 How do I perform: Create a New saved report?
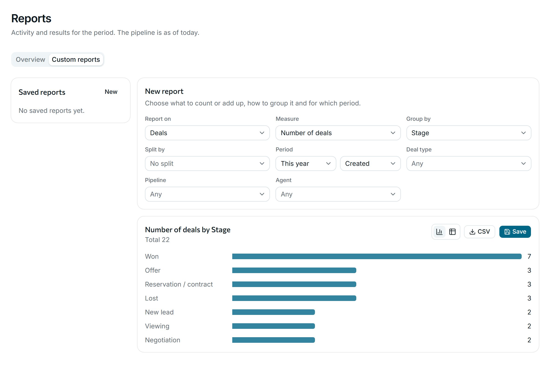coord(111,92)
